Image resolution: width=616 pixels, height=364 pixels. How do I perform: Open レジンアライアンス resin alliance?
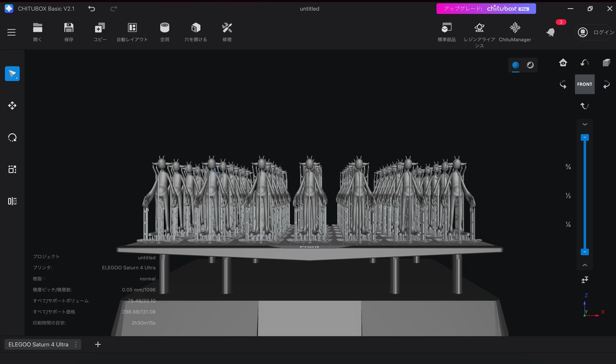point(479,34)
